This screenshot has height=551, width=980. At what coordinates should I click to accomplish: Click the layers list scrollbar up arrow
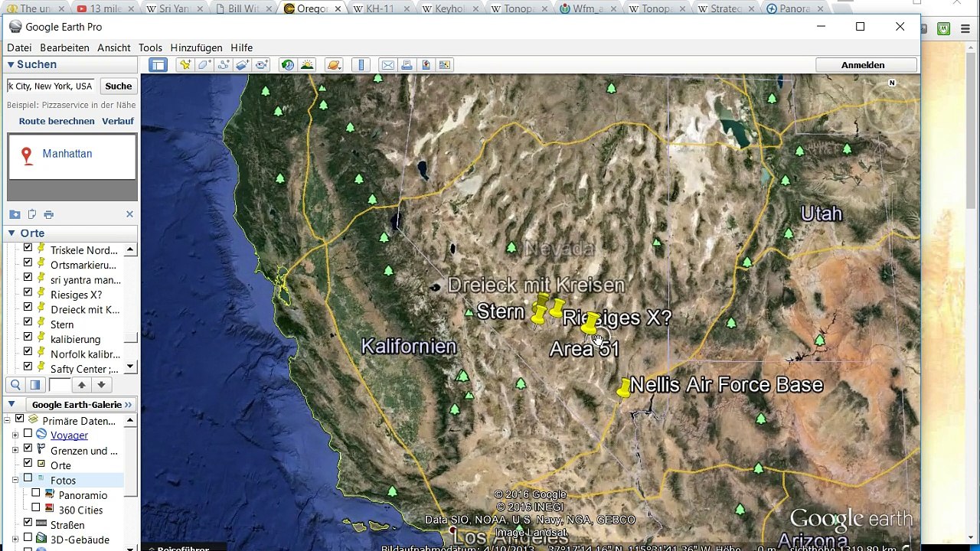click(x=130, y=420)
